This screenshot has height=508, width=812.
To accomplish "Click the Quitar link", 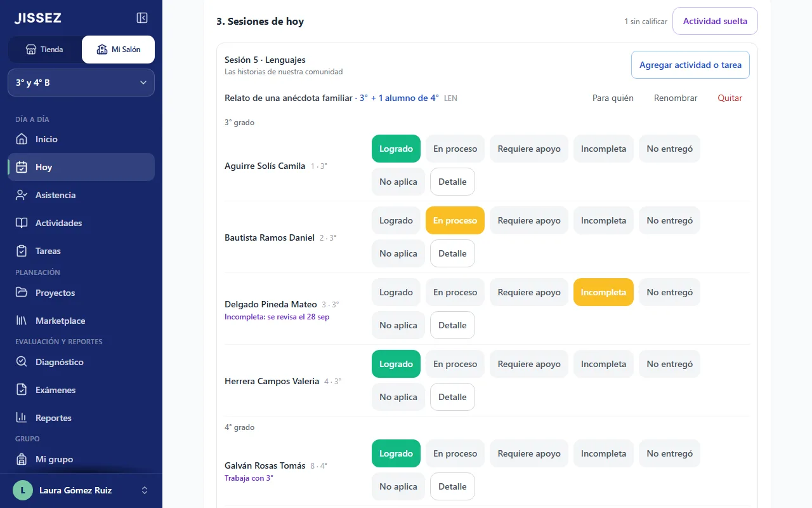I will 730,98.
